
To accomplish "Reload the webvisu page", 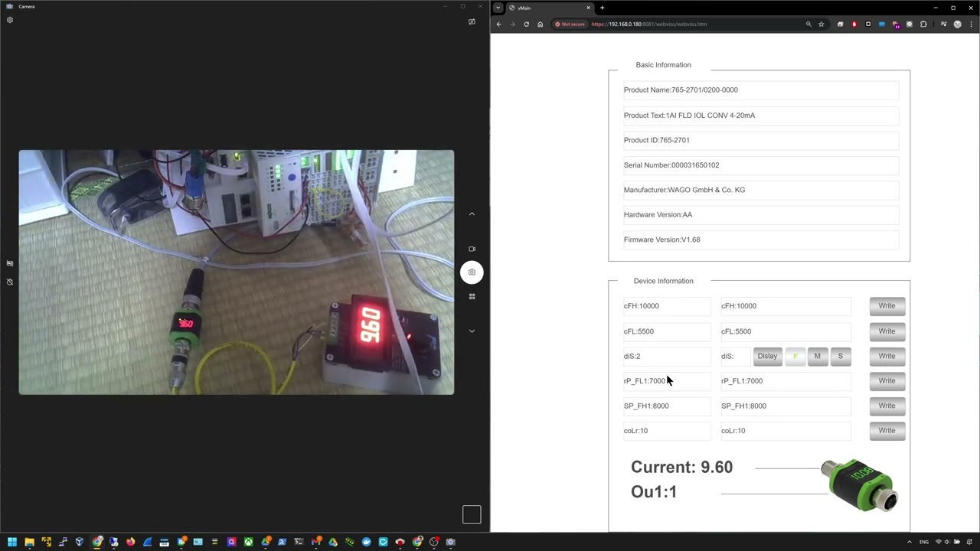I will tap(526, 24).
